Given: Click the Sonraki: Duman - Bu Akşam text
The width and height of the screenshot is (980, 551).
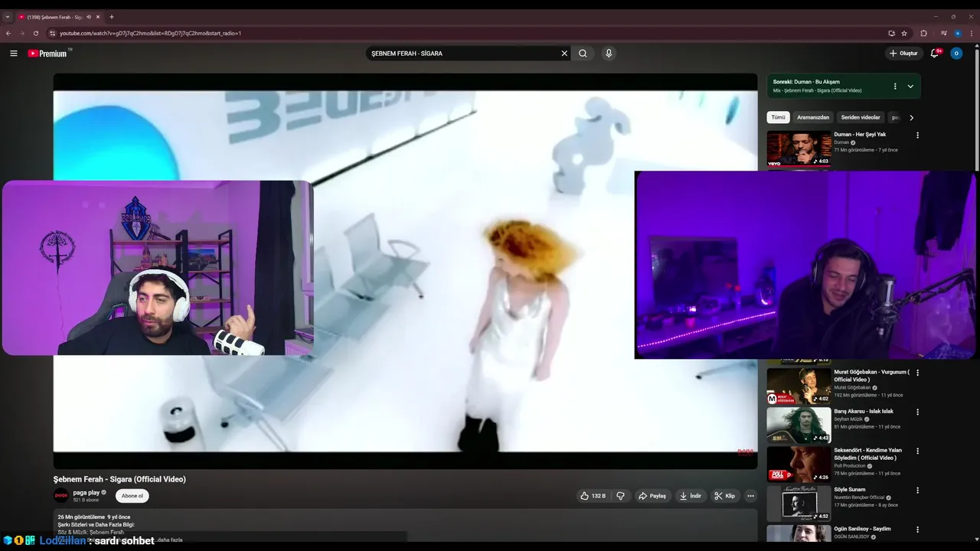Looking at the screenshot, I should 806,82.
